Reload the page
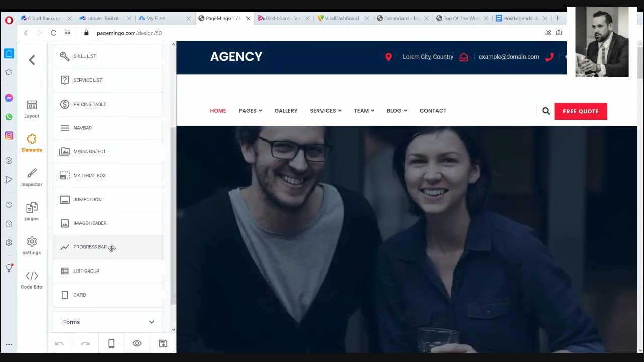The width and height of the screenshot is (644, 362). (53, 33)
